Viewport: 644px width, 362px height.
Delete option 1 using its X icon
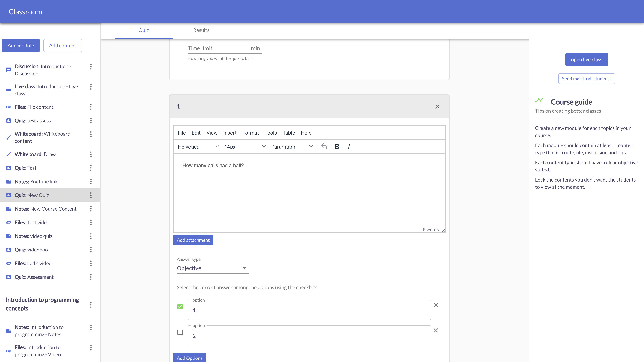(x=436, y=305)
